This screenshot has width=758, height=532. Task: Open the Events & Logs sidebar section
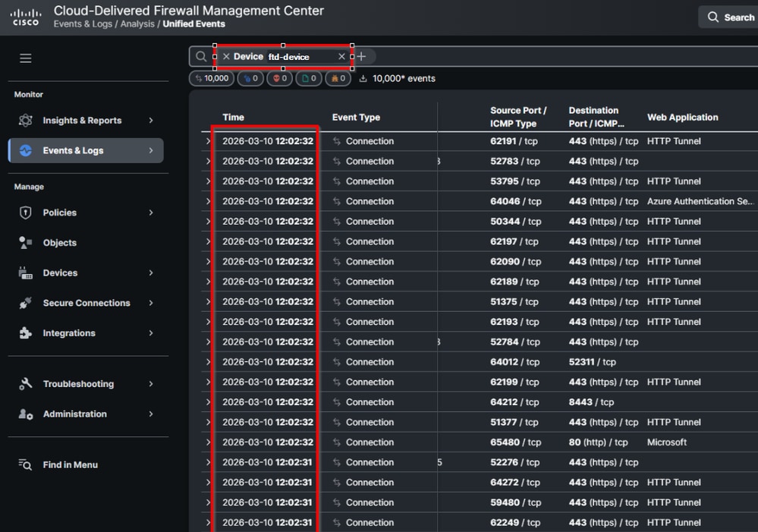pos(86,150)
